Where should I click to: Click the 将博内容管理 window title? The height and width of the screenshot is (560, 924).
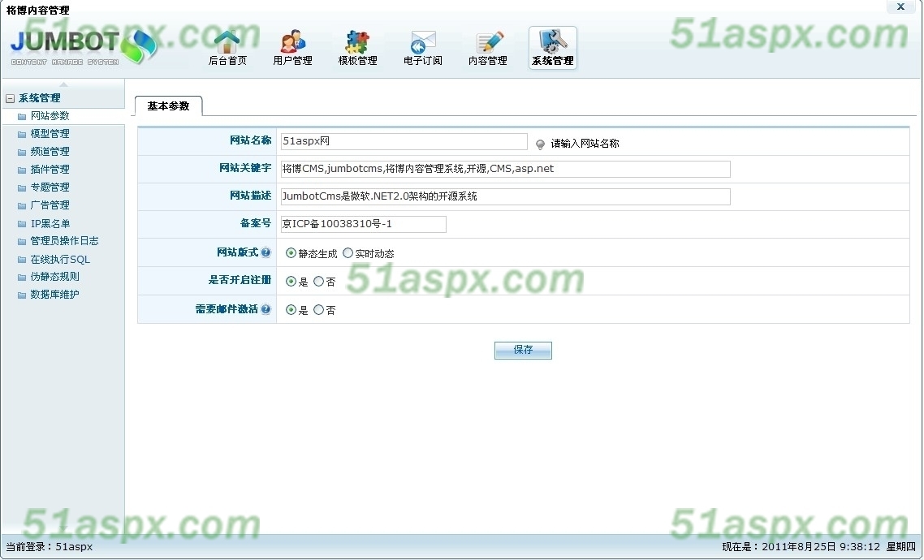click(x=37, y=10)
